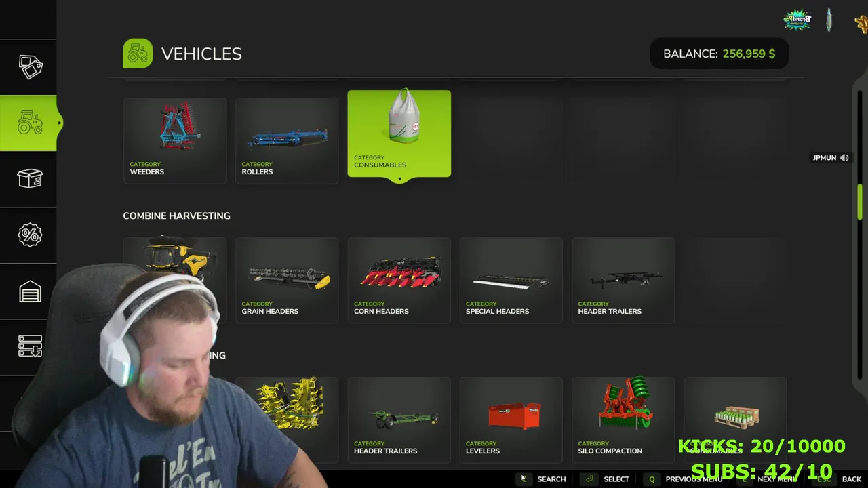Open the green Header Trailers category

pyautogui.click(x=399, y=420)
